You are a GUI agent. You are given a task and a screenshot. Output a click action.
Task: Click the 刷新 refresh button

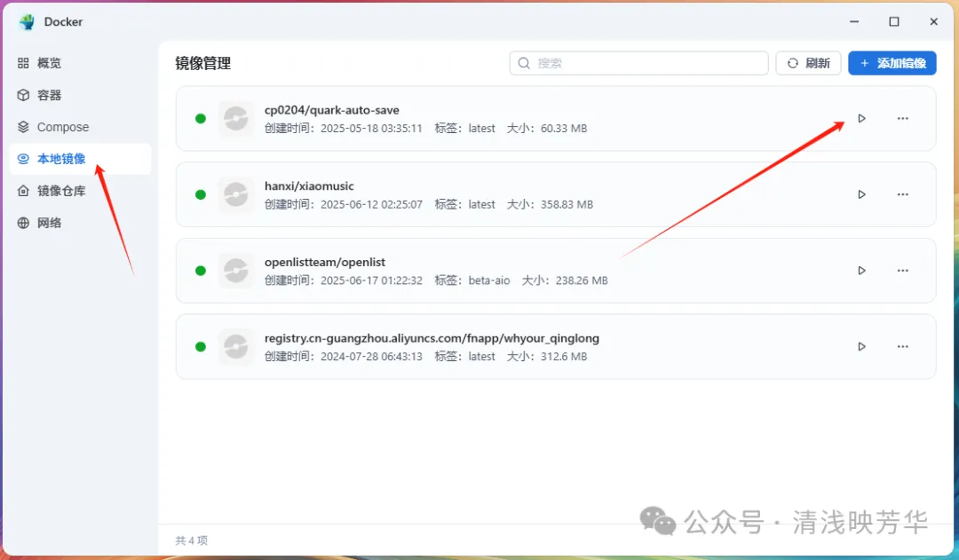(808, 63)
